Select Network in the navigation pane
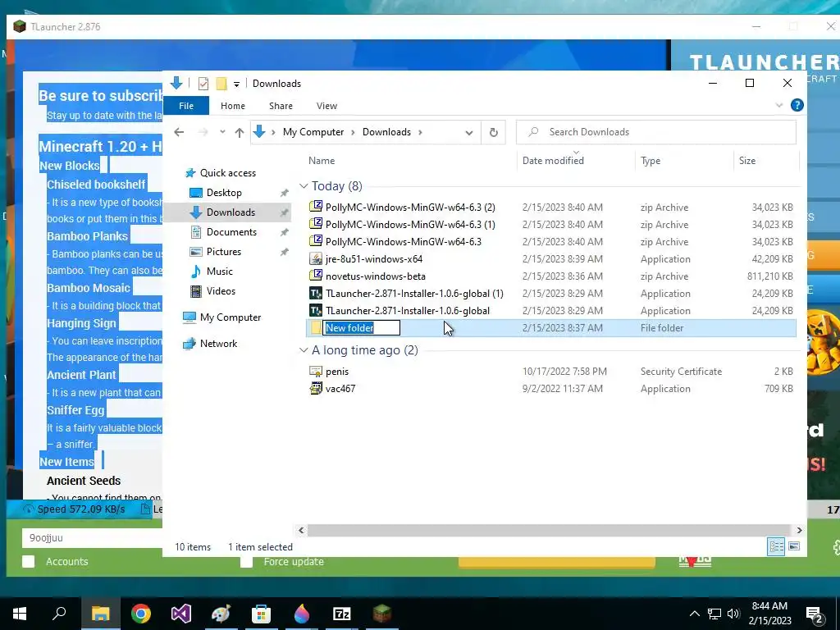The height and width of the screenshot is (630, 840). [x=218, y=344]
